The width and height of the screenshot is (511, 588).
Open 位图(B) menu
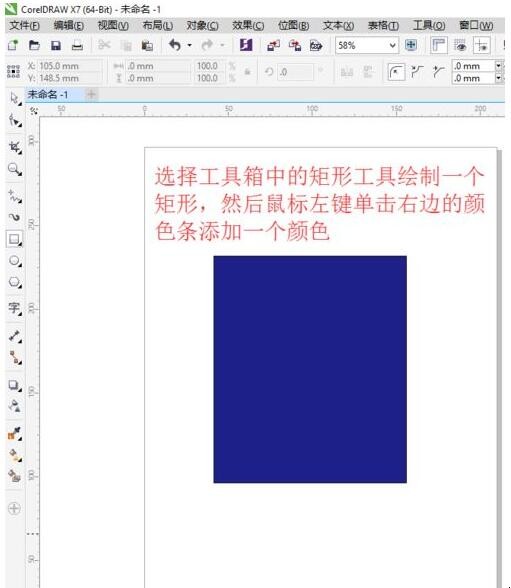[294, 26]
